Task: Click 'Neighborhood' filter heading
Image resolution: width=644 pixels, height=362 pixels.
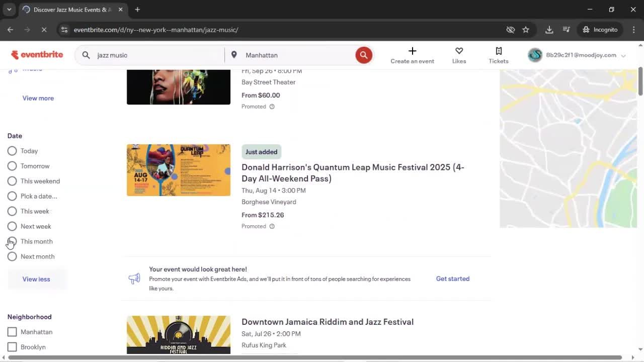Action: [29, 317]
